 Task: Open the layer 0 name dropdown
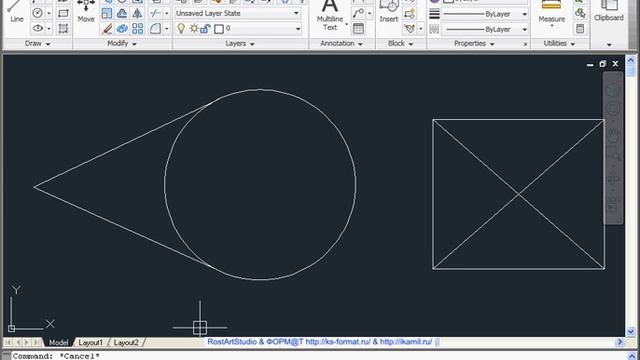[x=298, y=29]
